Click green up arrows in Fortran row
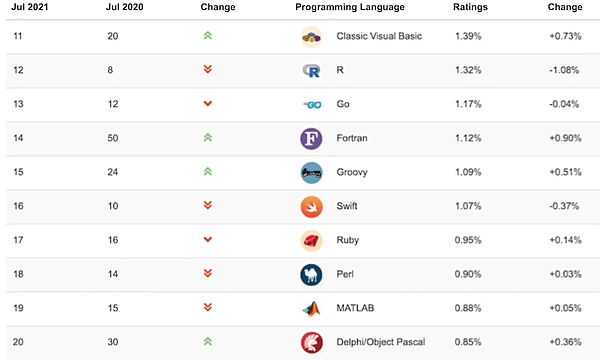600x360 pixels. 208,137
